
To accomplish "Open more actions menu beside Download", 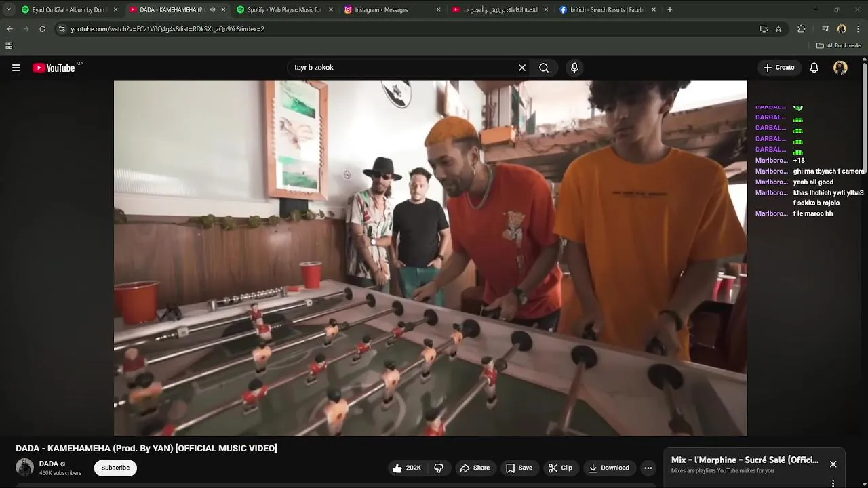I will click(648, 468).
